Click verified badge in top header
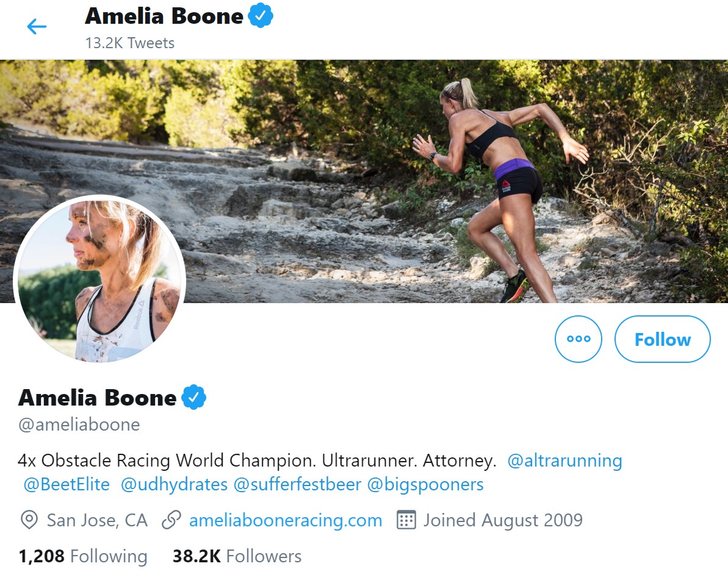This screenshot has width=728, height=580. click(x=261, y=16)
